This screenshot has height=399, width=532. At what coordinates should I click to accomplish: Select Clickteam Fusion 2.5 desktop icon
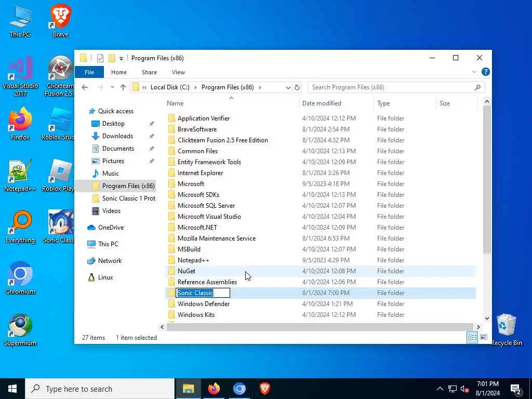[60, 77]
